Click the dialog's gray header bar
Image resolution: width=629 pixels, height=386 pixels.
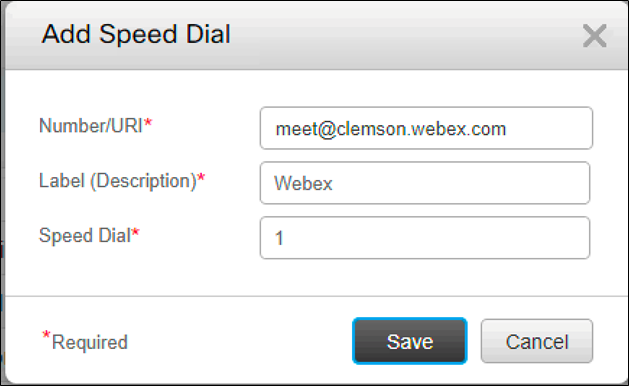(x=401, y=35)
